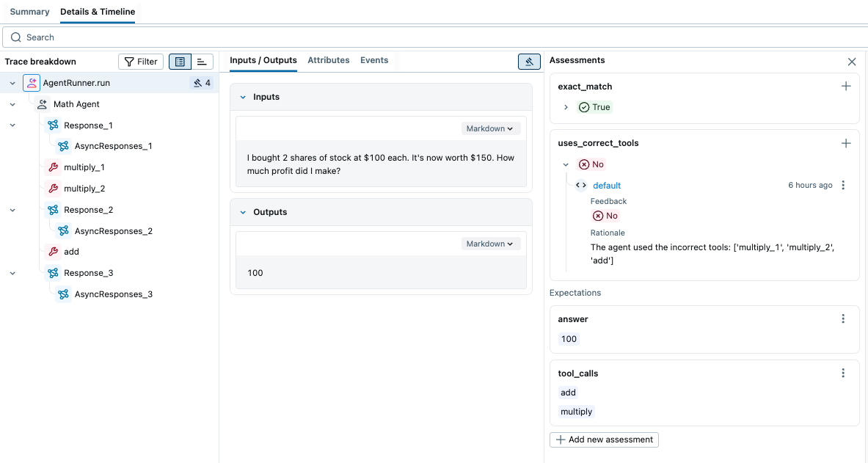Expand the exact_match True result
This screenshot has height=463, width=868.
tap(566, 107)
